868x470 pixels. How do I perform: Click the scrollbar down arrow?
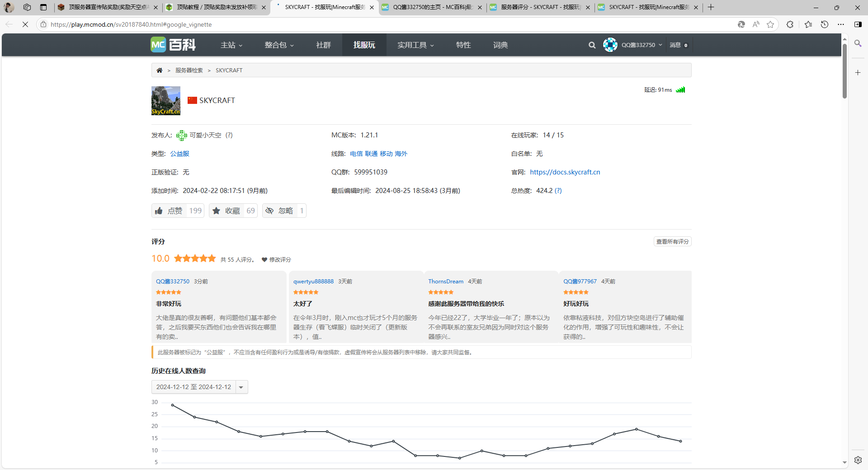(x=844, y=463)
